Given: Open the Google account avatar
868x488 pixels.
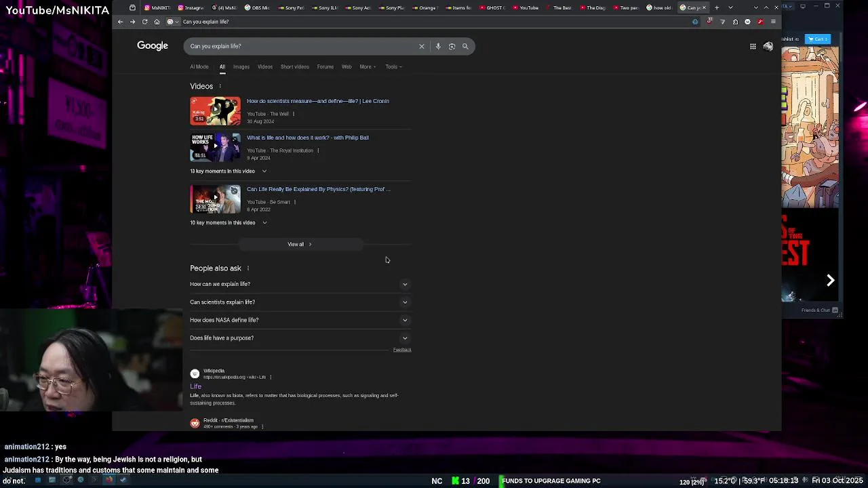Looking at the screenshot, I should coord(768,46).
